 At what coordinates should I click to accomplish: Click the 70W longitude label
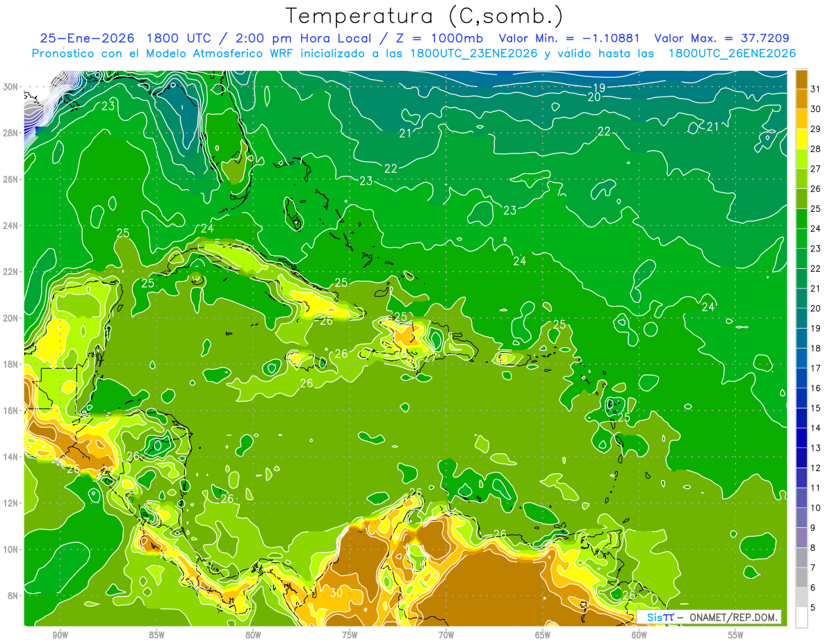click(x=446, y=635)
